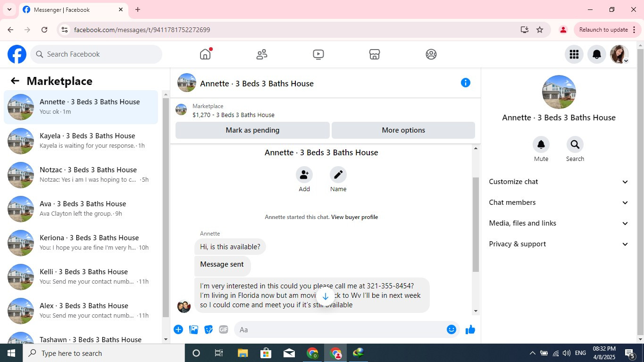Open Notzac conversation in the list
The image size is (644, 362).
(x=81, y=175)
